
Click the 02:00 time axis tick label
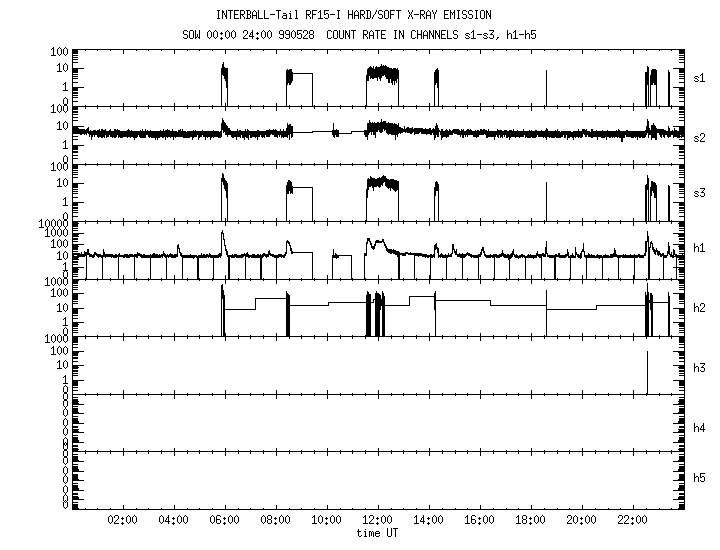pos(122,520)
